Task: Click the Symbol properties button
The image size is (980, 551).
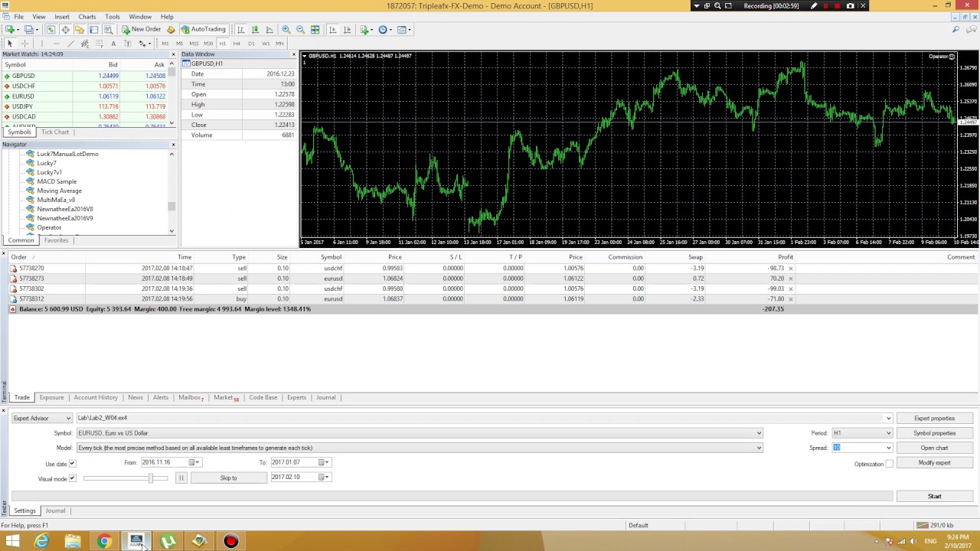Action: pos(934,433)
